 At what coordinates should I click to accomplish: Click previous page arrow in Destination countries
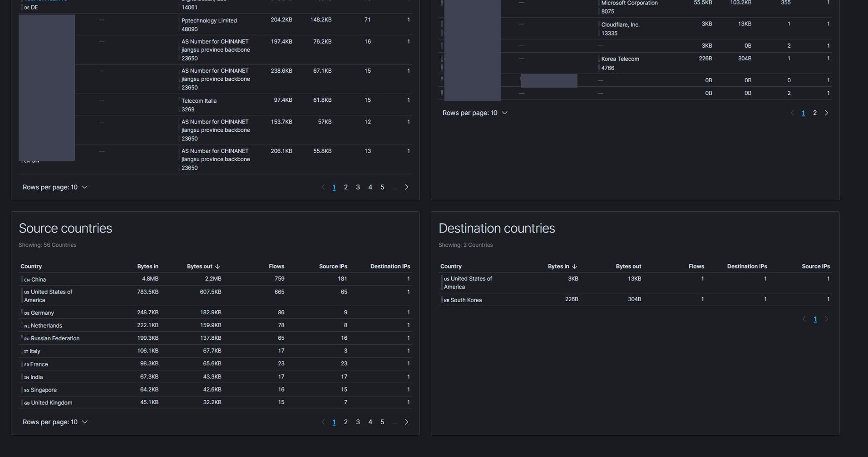[804, 319]
